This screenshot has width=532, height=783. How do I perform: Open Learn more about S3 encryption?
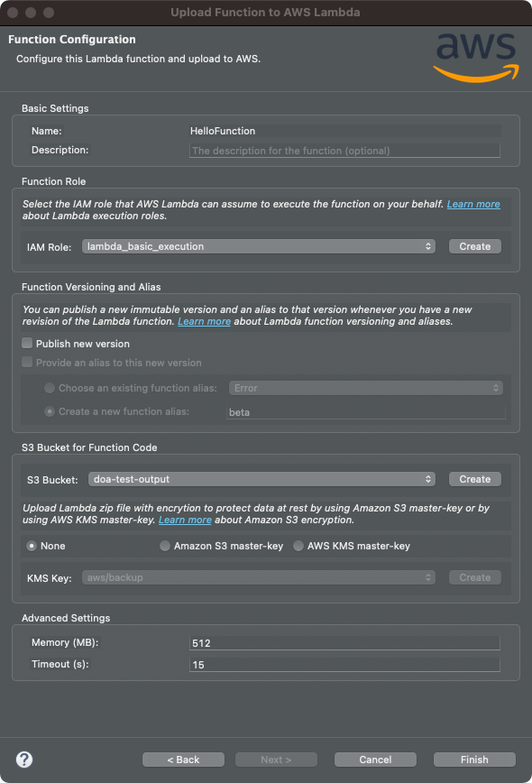point(185,520)
